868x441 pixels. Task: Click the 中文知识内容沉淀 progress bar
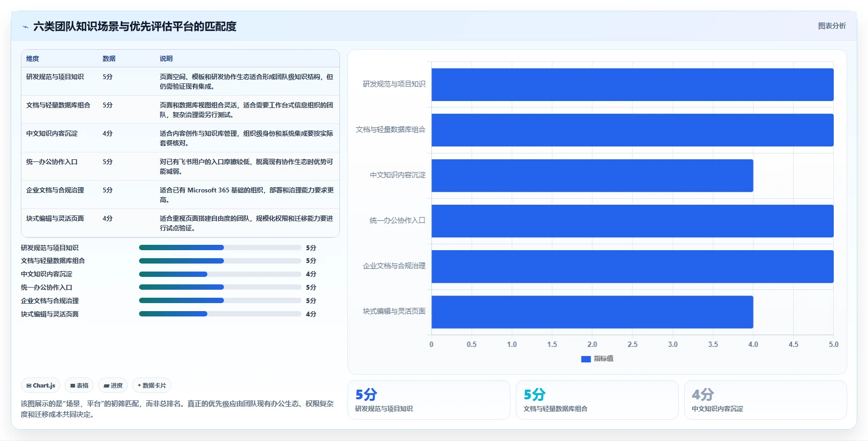(220, 274)
